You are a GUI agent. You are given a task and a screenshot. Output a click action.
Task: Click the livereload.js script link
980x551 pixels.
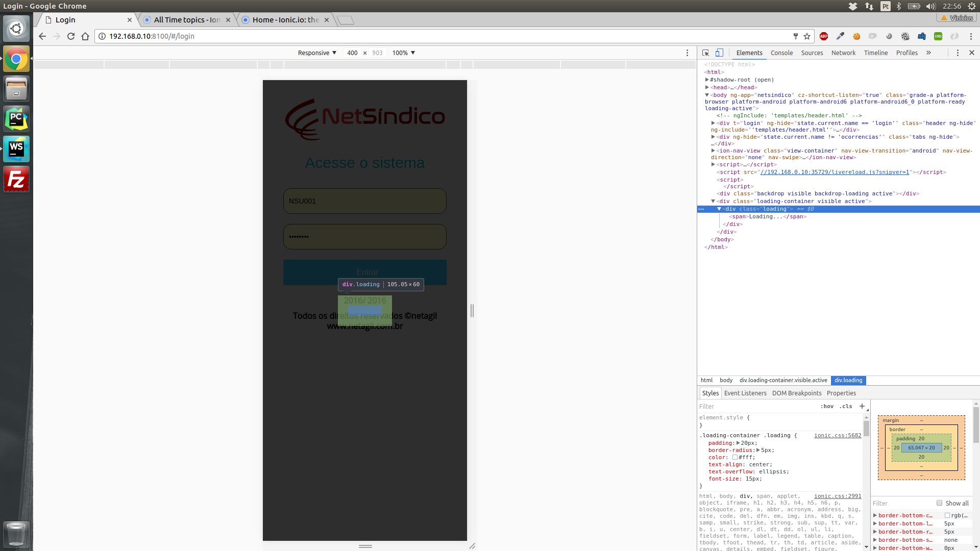(835, 172)
